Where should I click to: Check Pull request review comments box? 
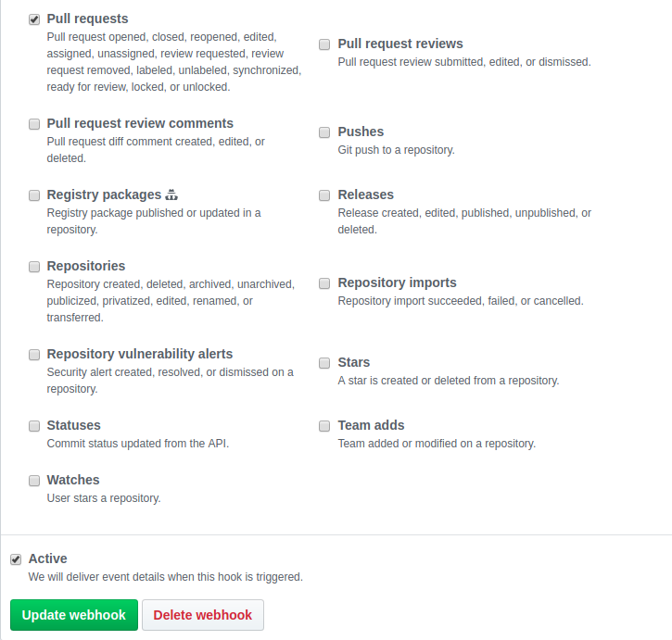[34, 124]
